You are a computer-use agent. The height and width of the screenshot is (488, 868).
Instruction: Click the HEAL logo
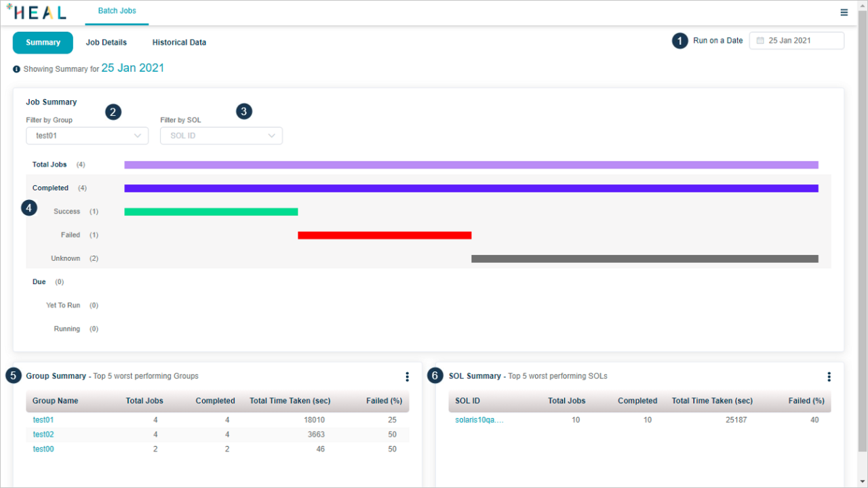[37, 12]
